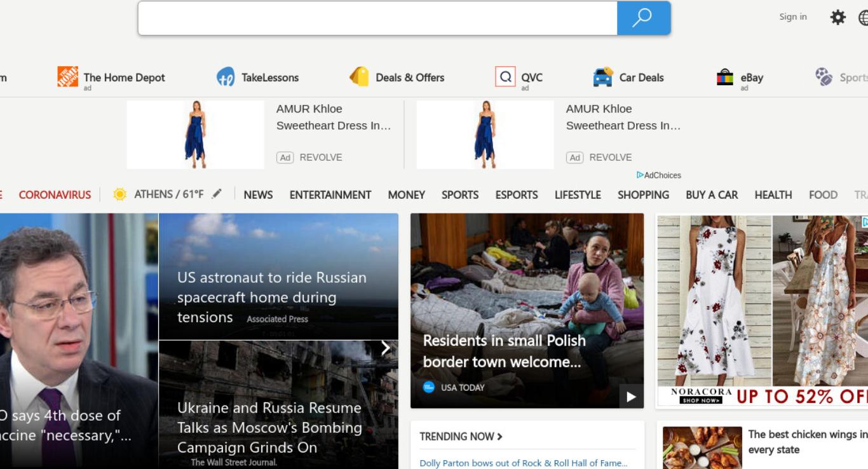The width and height of the screenshot is (868, 469).
Task: Open ESPORTS category tab
Action: click(517, 195)
